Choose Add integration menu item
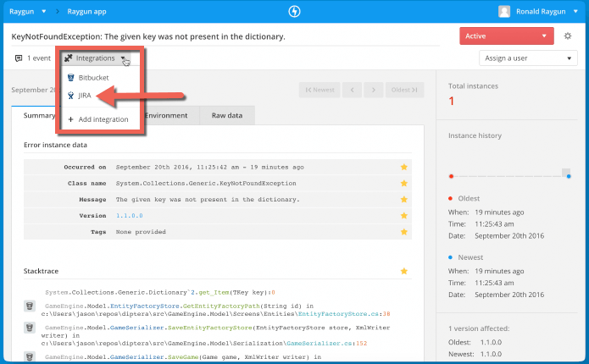The width and height of the screenshot is (589, 364). pos(100,119)
